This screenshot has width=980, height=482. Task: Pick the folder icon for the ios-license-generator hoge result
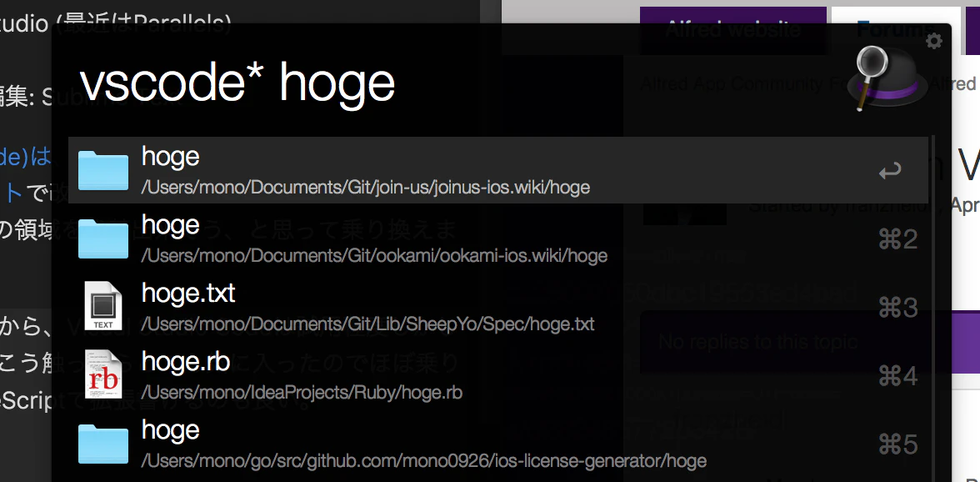(x=103, y=444)
